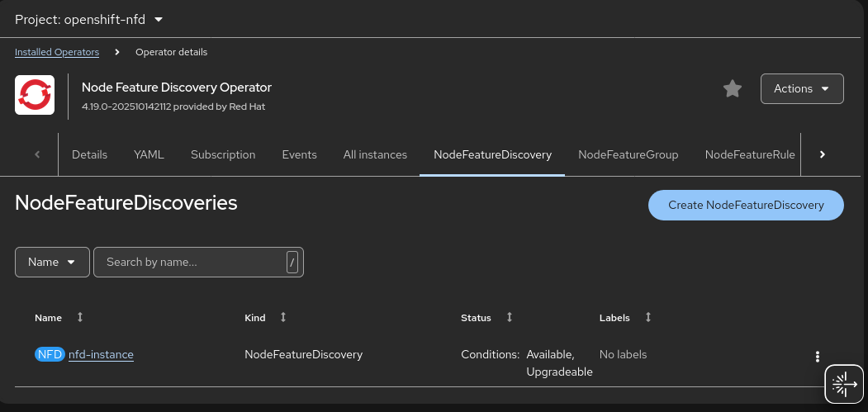The height and width of the screenshot is (412, 868).
Task: Switch to the YAML tab
Action: (149, 154)
